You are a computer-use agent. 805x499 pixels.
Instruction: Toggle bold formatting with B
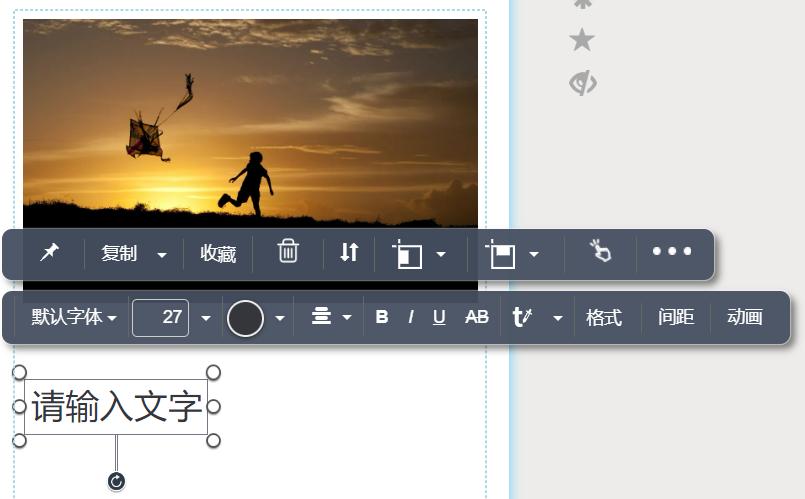point(381,317)
